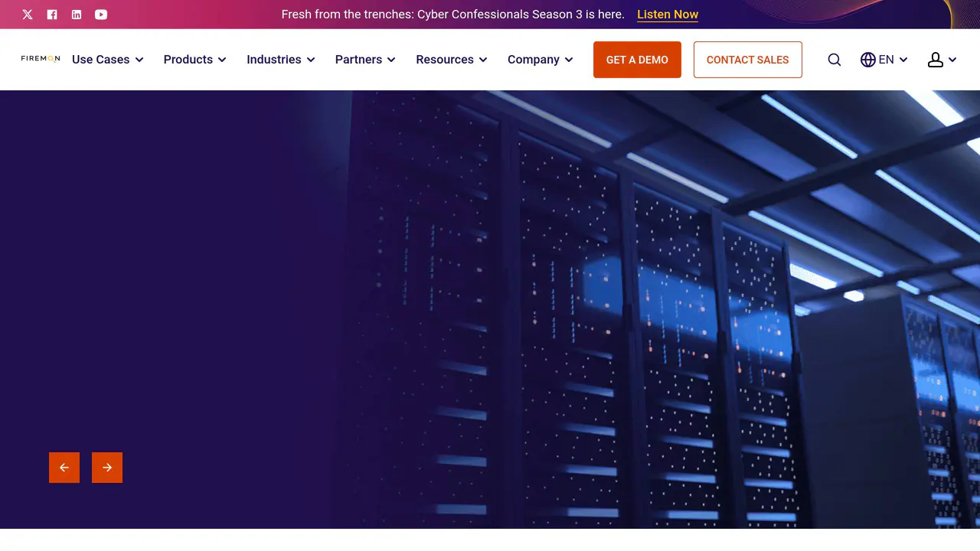Click the search magnifier icon
This screenshot has height=551, width=980.
click(835, 60)
